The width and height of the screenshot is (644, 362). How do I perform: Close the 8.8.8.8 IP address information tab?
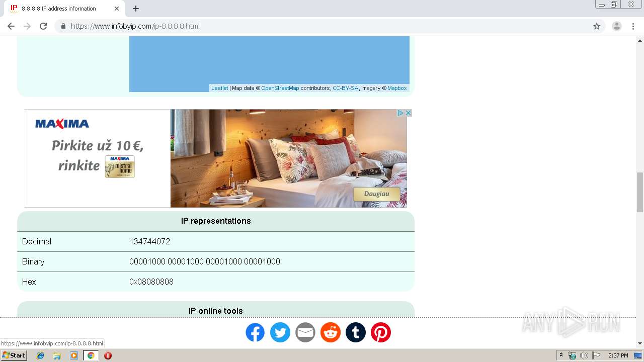pos(117,9)
